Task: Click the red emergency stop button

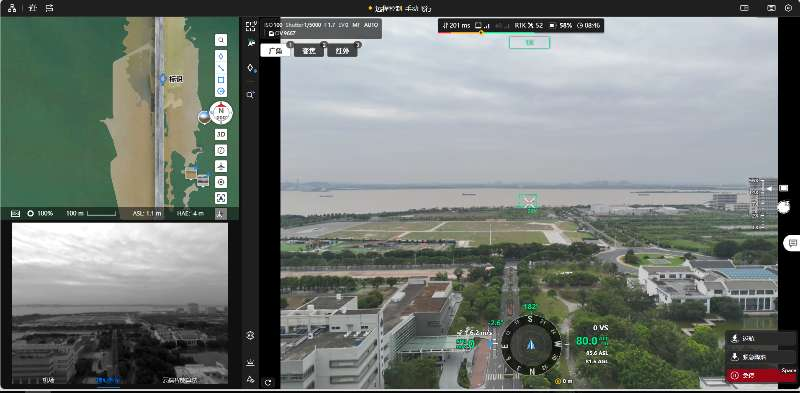Action: (761, 375)
